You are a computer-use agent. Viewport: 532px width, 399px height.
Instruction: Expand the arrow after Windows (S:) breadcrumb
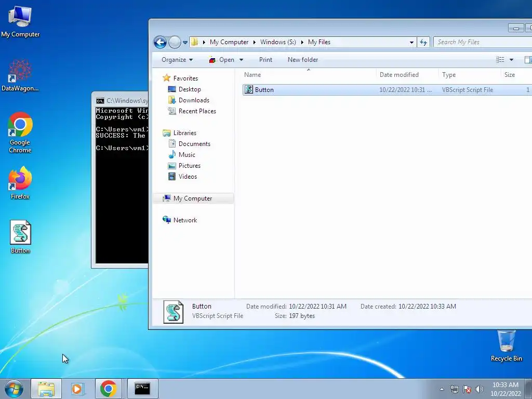pyautogui.click(x=302, y=42)
